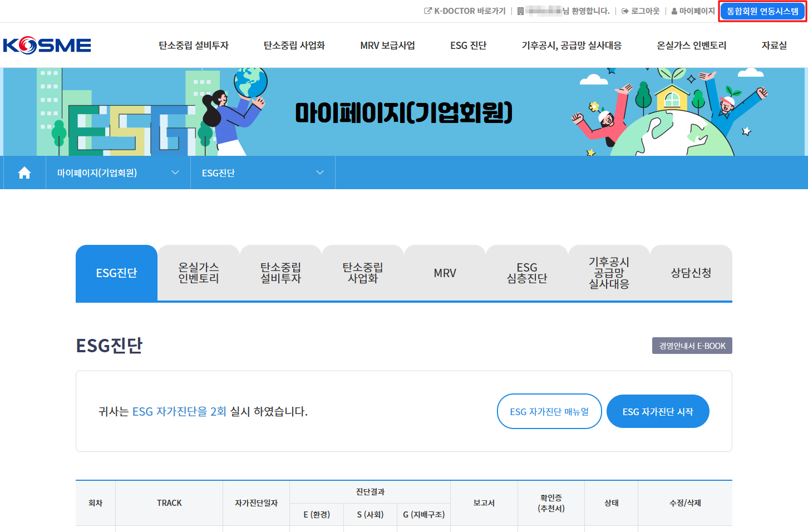Image resolution: width=808 pixels, height=532 pixels.
Task: Click the 상태 column header
Action: click(x=612, y=503)
